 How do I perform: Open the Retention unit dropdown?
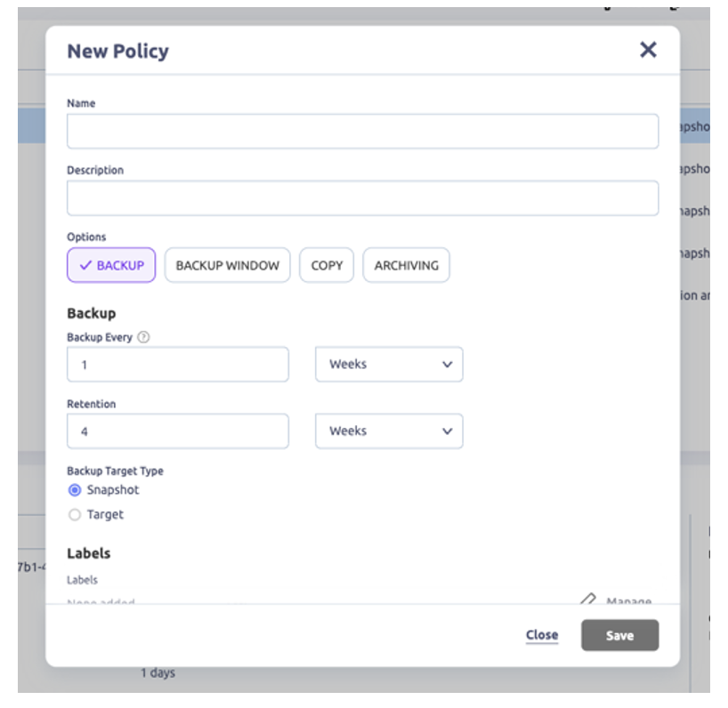point(389,431)
